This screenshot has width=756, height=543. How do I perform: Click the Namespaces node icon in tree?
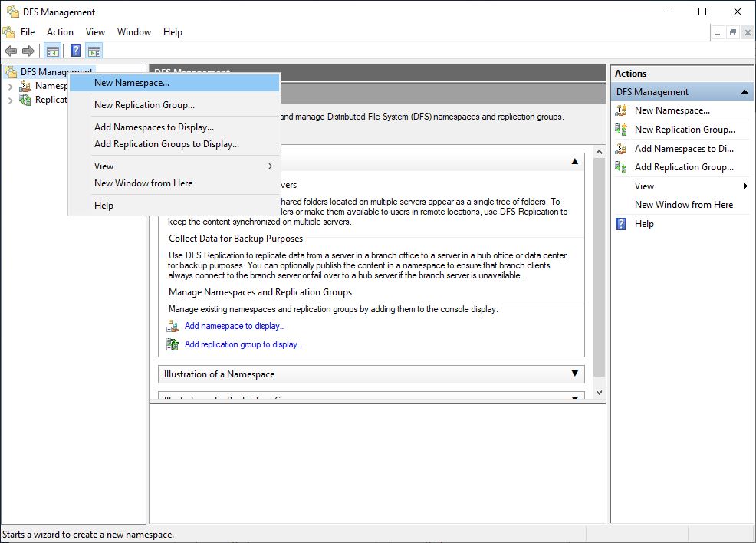pyautogui.click(x=25, y=86)
